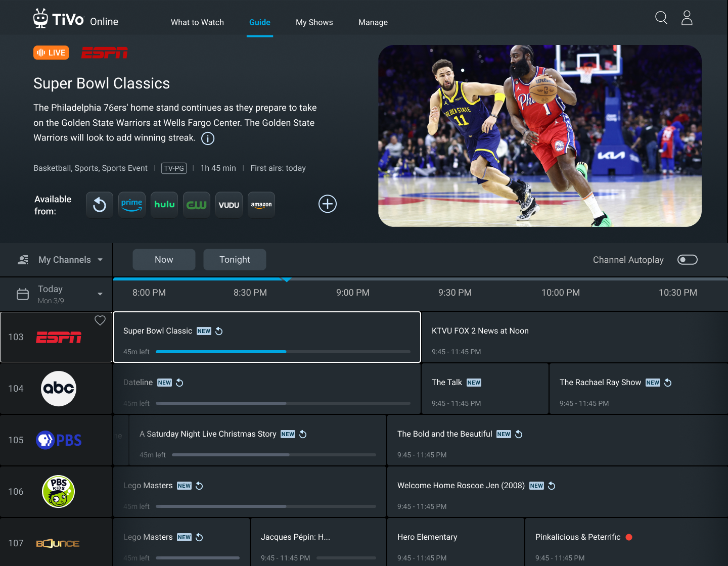The width and height of the screenshot is (728, 566).
Task: Click the current-time marker on timeline
Action: [x=286, y=279]
